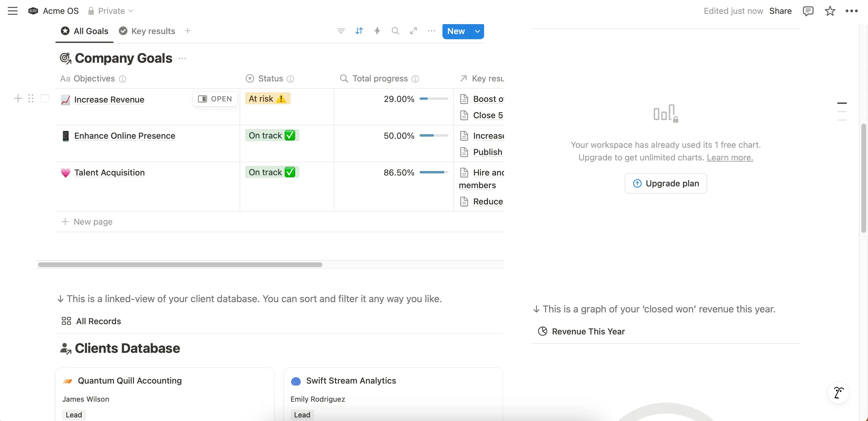The image size is (868, 421).
Task: Open the Close 5 key result page
Action: (x=482, y=116)
